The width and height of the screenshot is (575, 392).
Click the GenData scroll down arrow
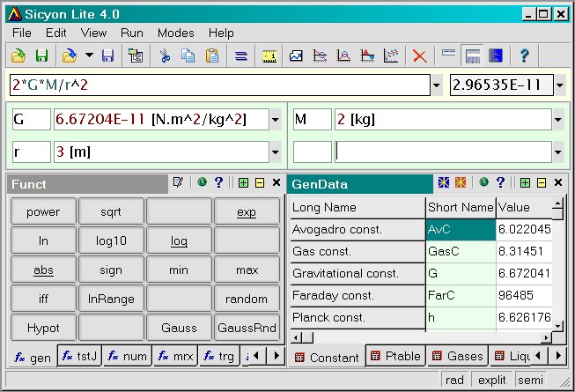(x=557, y=326)
